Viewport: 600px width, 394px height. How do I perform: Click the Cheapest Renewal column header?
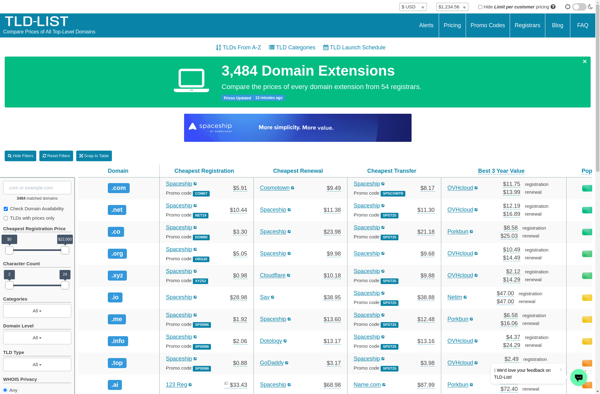[298, 171]
